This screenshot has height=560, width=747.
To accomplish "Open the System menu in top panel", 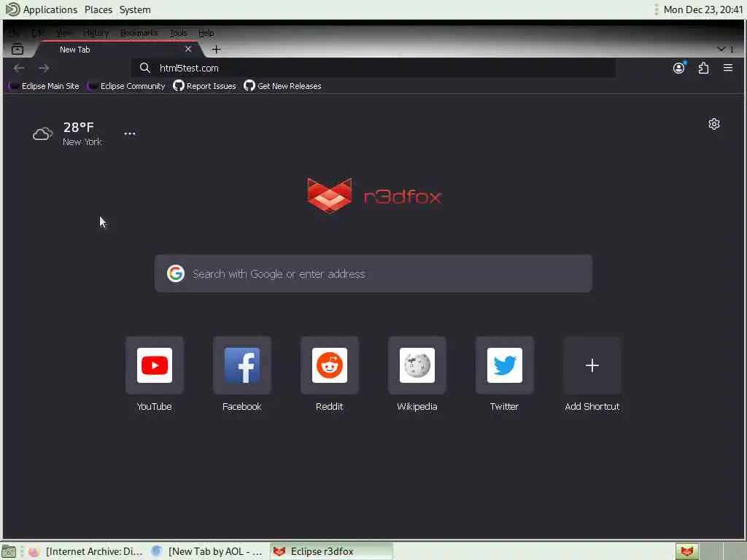I will click(x=135, y=9).
